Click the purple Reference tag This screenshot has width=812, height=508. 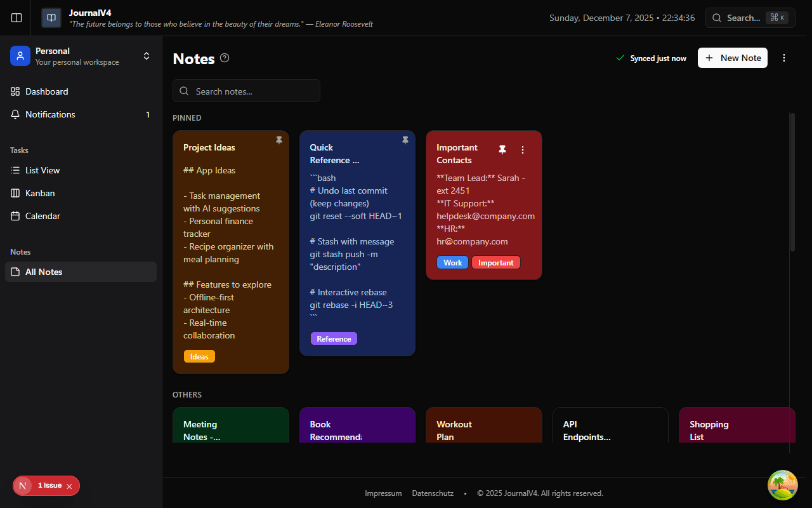click(x=334, y=338)
